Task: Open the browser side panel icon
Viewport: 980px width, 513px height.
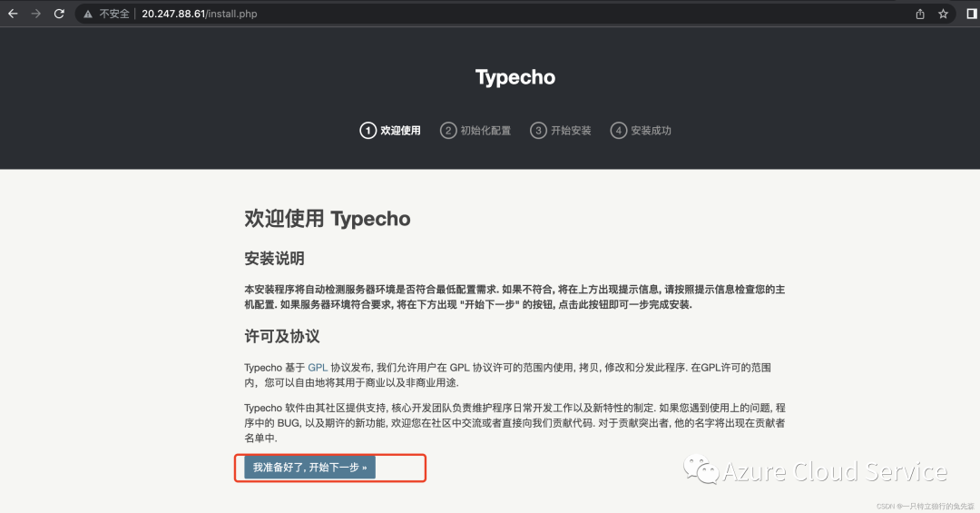Action: click(972, 14)
